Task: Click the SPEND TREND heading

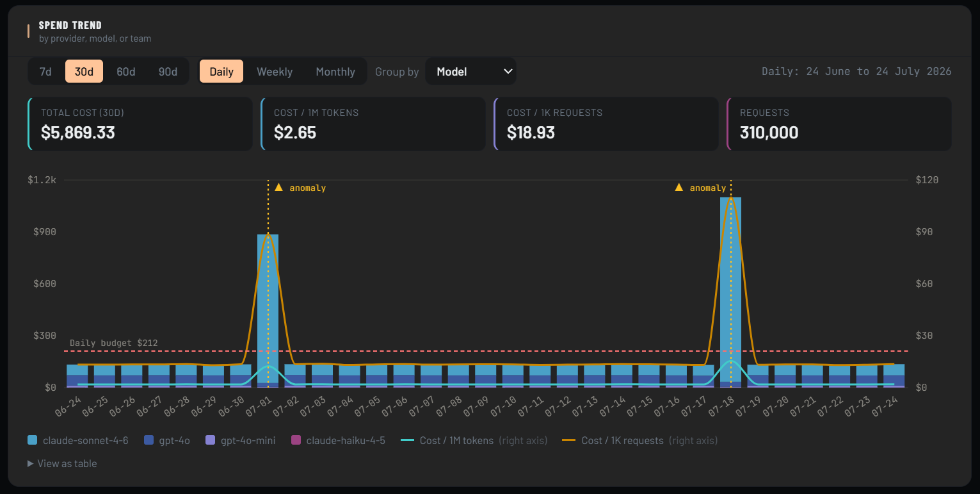Action: 70,25
